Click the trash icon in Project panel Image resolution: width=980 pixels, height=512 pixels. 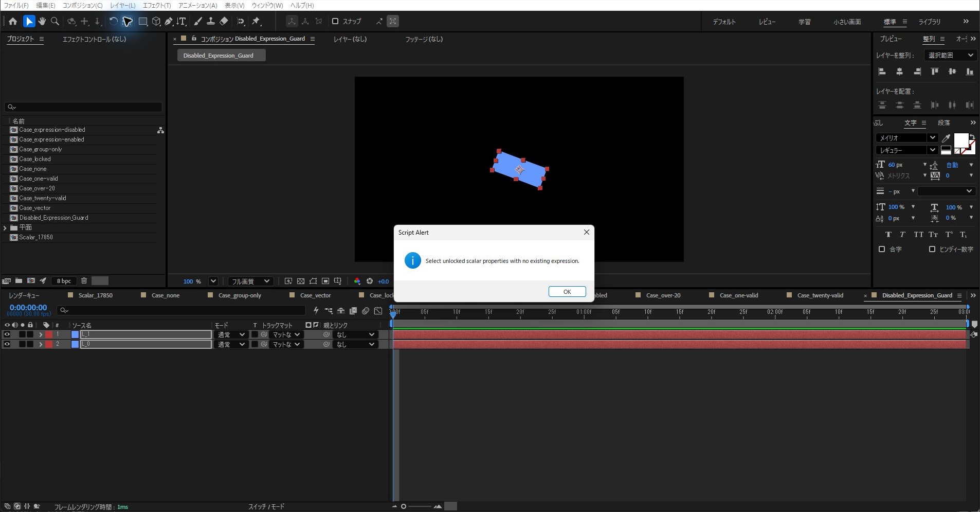(x=84, y=281)
